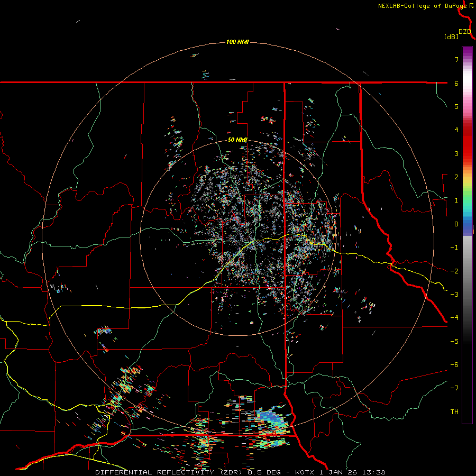This screenshot has height=476, width=476.
Task: Click the -6 value on the color scale
Action: [x=454, y=365]
